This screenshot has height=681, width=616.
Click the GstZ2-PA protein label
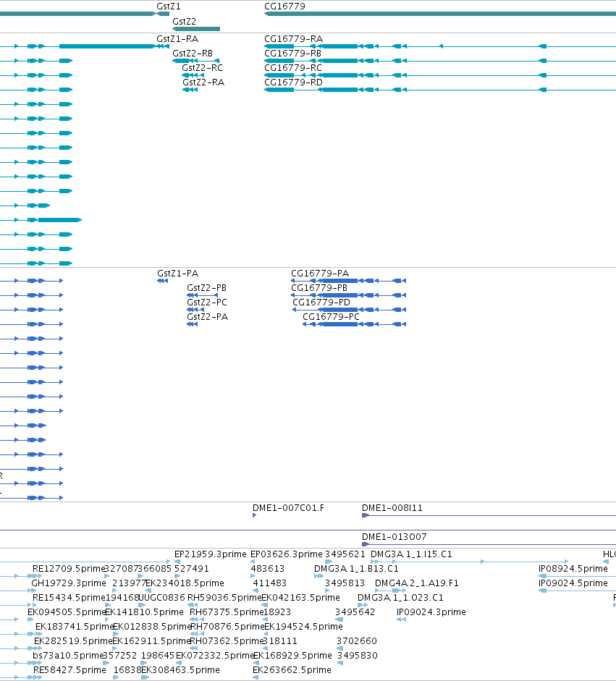pos(207,317)
